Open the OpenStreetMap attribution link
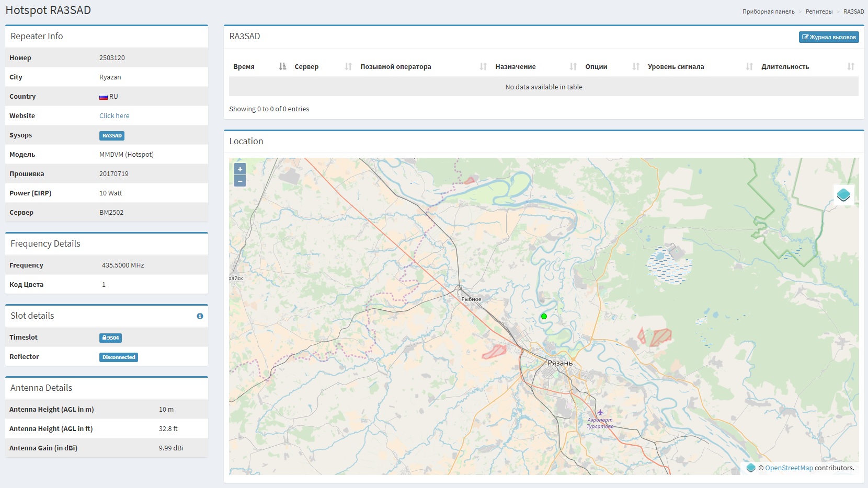Screen dimensions: 868x488 point(789,468)
